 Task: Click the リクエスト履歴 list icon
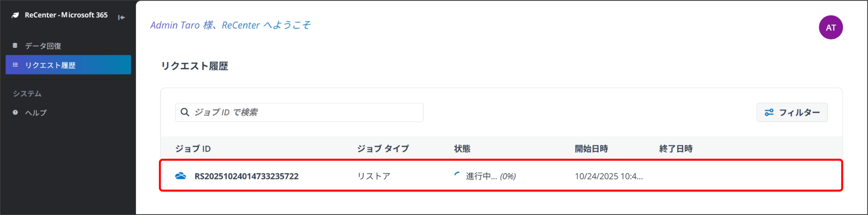tap(15, 65)
